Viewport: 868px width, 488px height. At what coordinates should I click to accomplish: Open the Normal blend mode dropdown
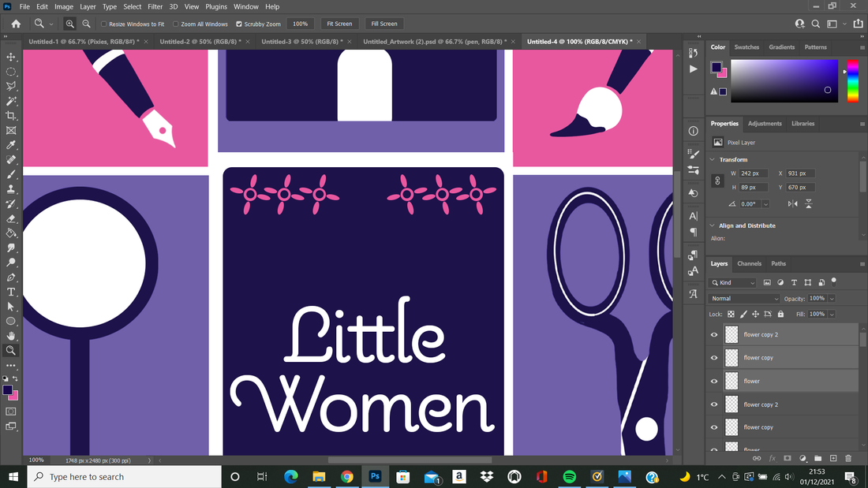pos(744,299)
